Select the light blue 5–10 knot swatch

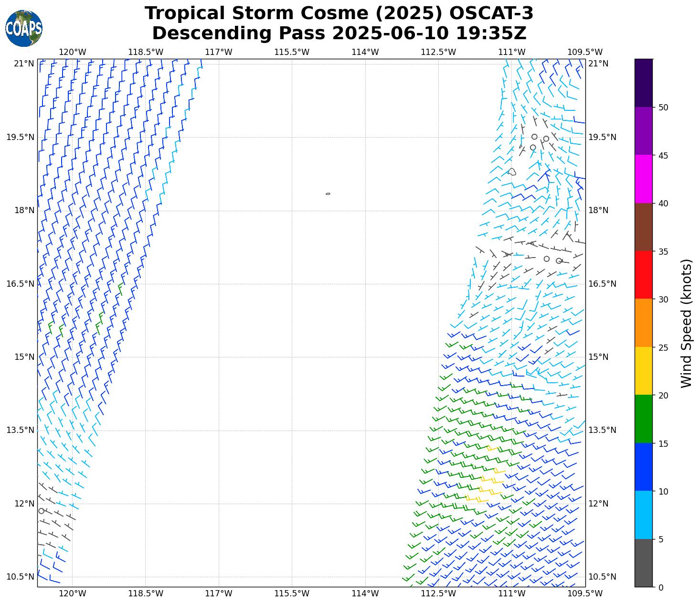pyautogui.click(x=643, y=515)
